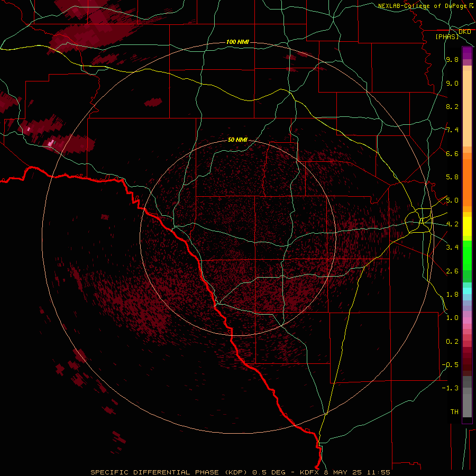Click the 3.4 legend value

point(452,247)
